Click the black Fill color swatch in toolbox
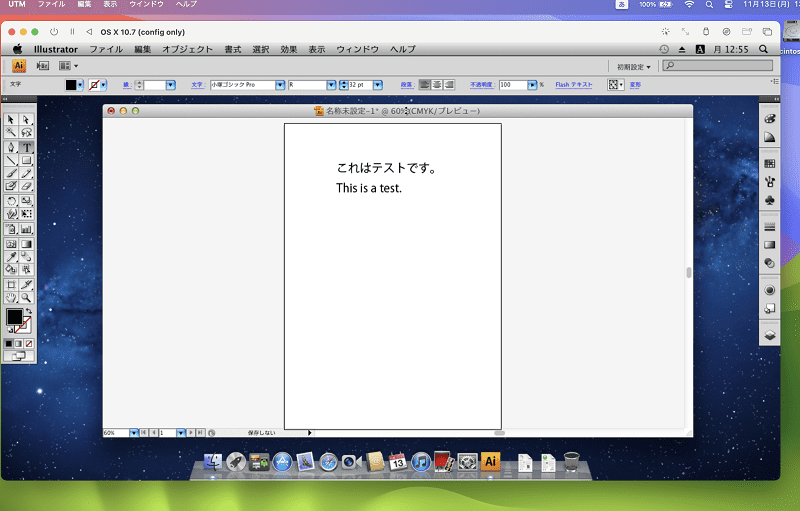The width and height of the screenshot is (800, 511). pyautogui.click(x=14, y=317)
